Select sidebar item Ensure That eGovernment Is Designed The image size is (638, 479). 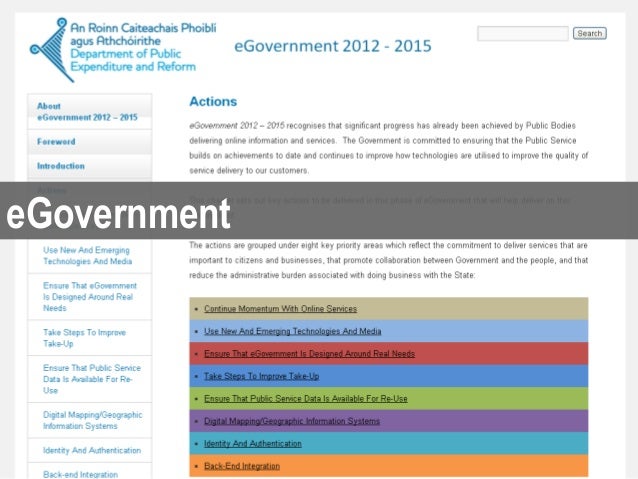pos(90,297)
